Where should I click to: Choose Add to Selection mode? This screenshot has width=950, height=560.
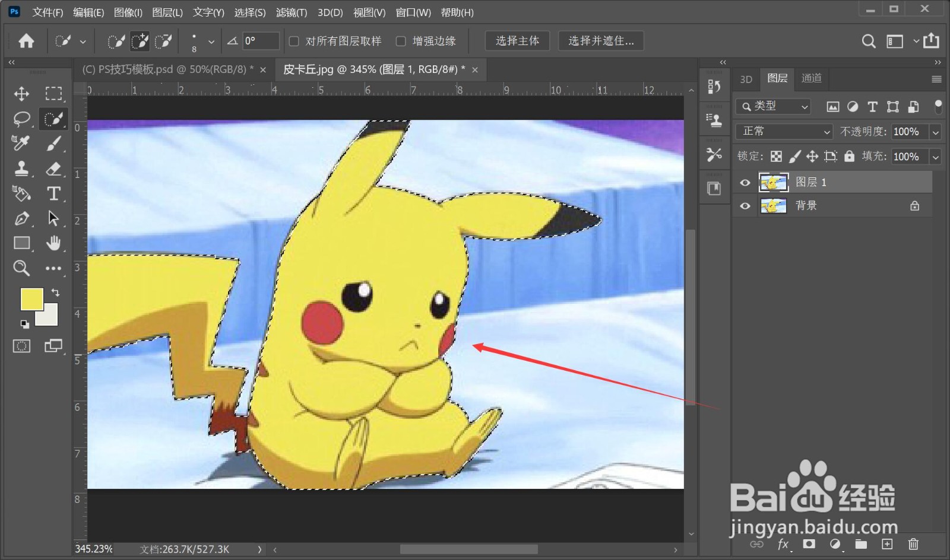click(140, 41)
